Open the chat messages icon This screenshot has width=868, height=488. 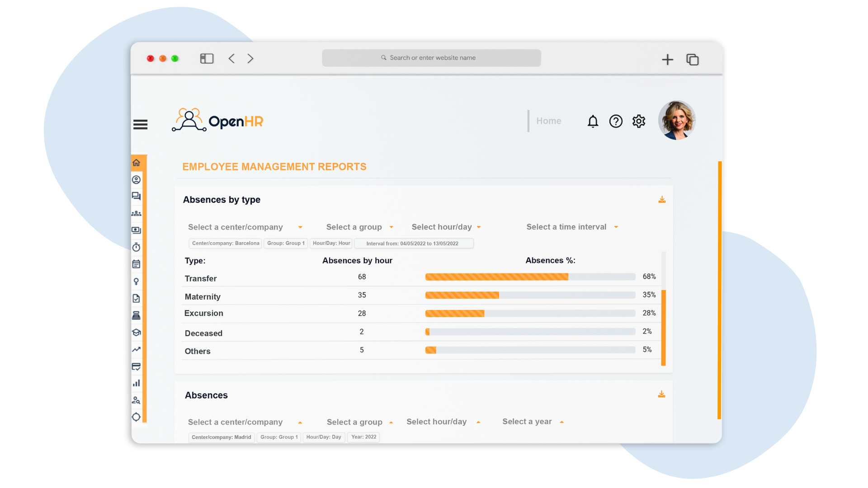(x=137, y=196)
